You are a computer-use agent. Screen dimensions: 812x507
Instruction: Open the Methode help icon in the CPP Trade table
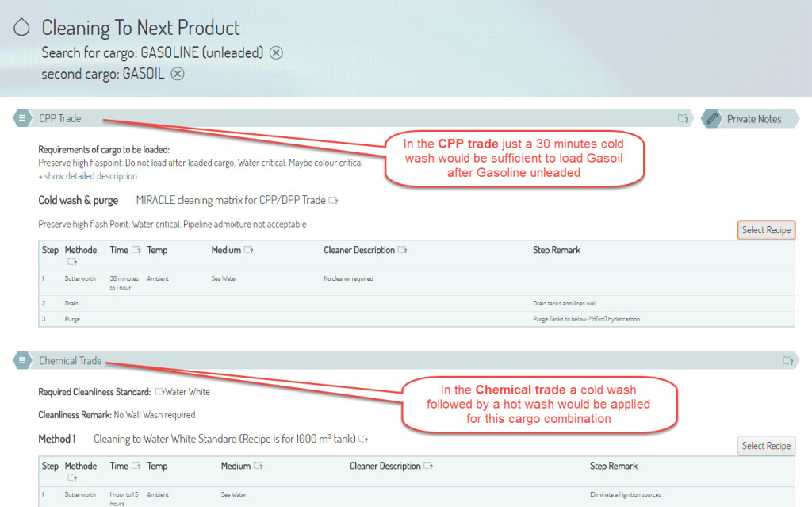(72, 262)
